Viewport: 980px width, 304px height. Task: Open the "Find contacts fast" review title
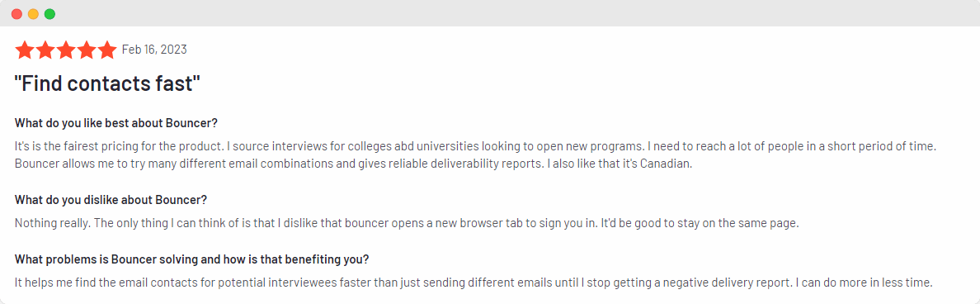(x=107, y=83)
